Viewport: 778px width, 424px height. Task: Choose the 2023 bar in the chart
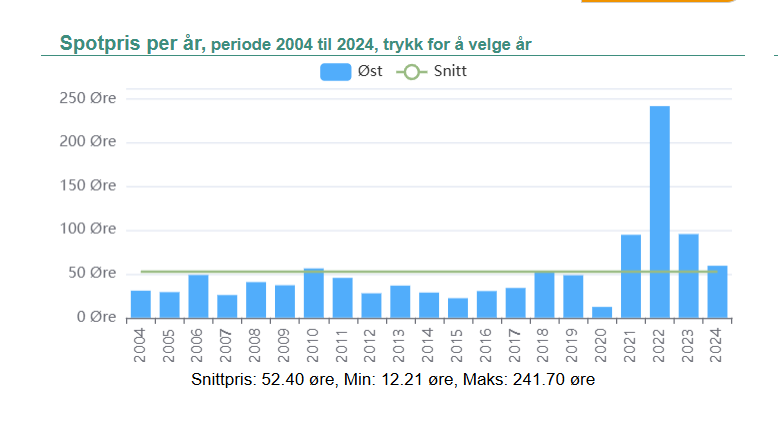pyautogui.click(x=688, y=277)
